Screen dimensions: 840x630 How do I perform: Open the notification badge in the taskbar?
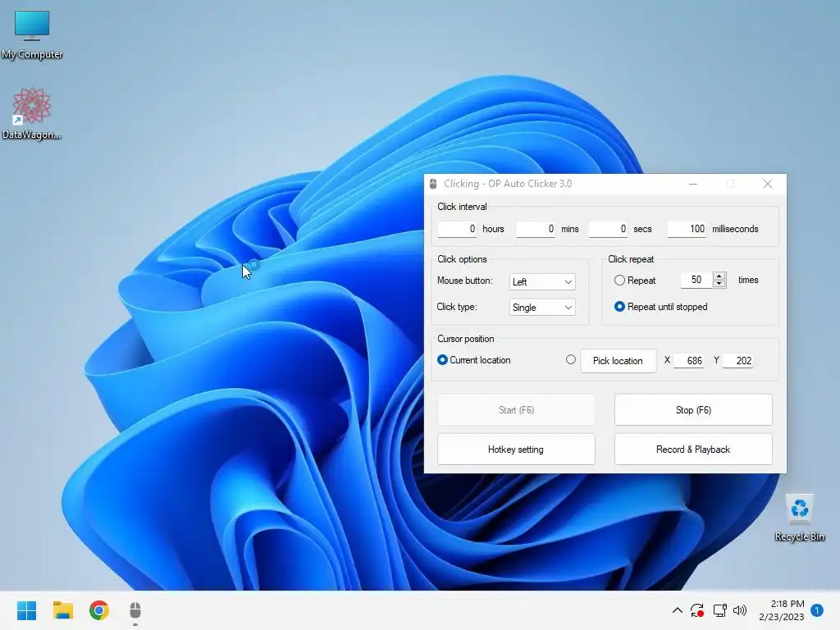[x=817, y=610]
